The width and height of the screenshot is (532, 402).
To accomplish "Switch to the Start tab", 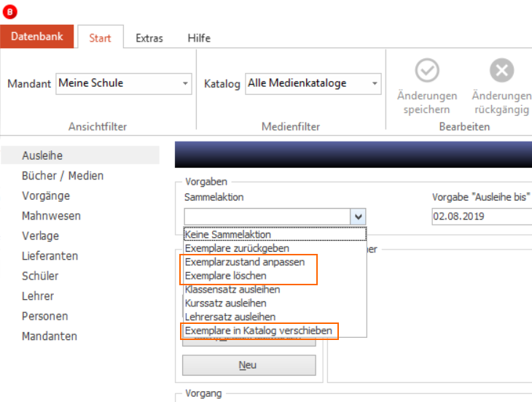I will (x=101, y=37).
